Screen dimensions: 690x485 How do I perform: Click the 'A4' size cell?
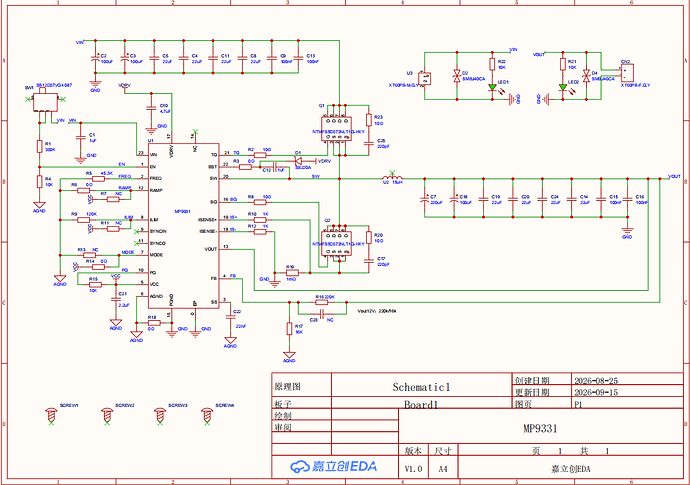tap(443, 469)
